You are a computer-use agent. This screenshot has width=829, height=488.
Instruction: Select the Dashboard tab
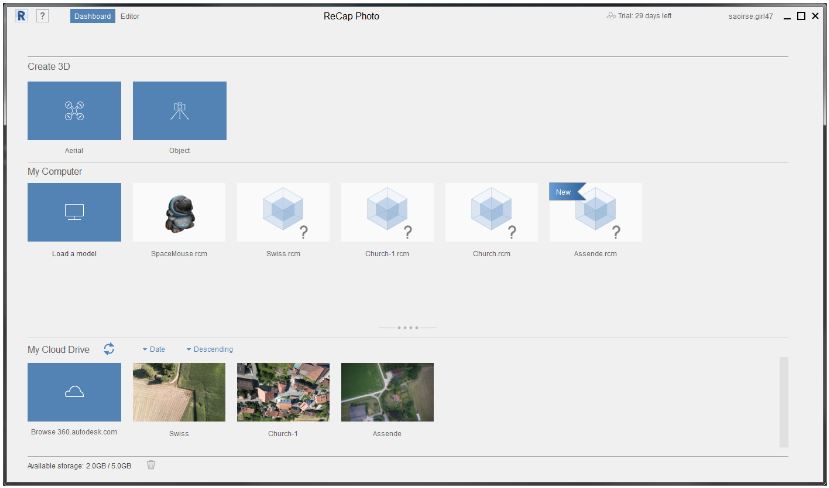(92, 17)
